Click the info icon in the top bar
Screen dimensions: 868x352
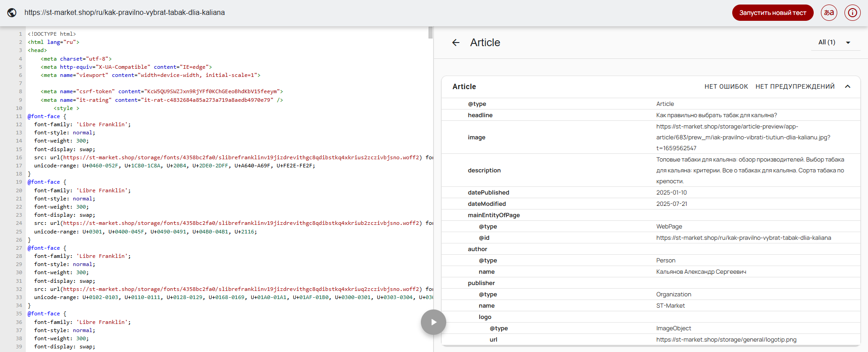click(x=852, y=13)
